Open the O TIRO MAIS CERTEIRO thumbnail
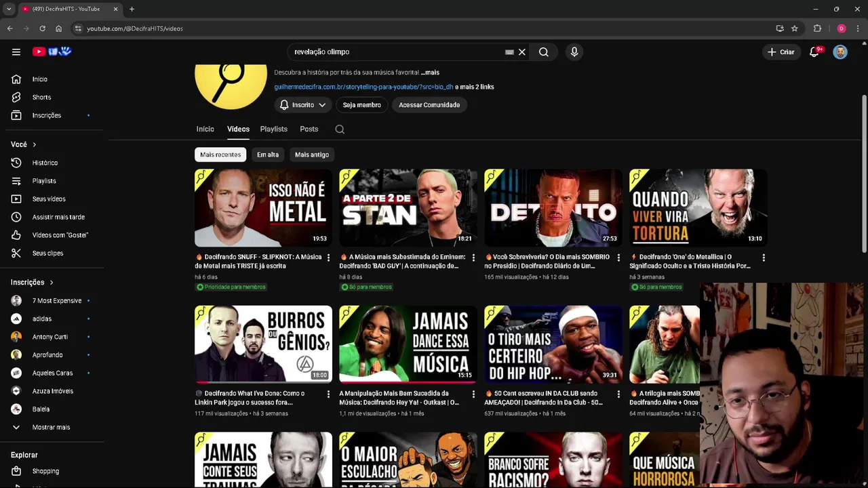This screenshot has width=868, height=488. 553,344
